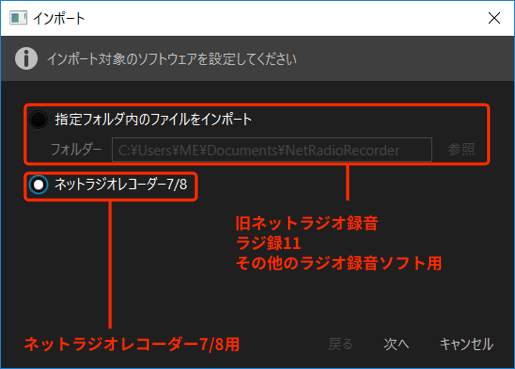
Task: Click the app icon in title bar
Action: tap(18, 18)
